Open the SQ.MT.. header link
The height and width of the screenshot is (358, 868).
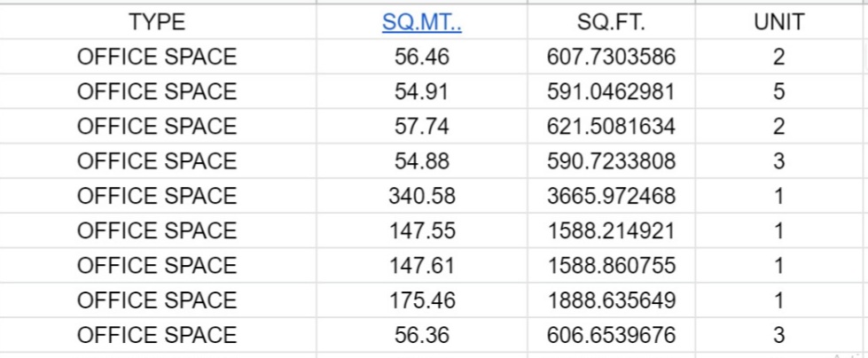422,22
